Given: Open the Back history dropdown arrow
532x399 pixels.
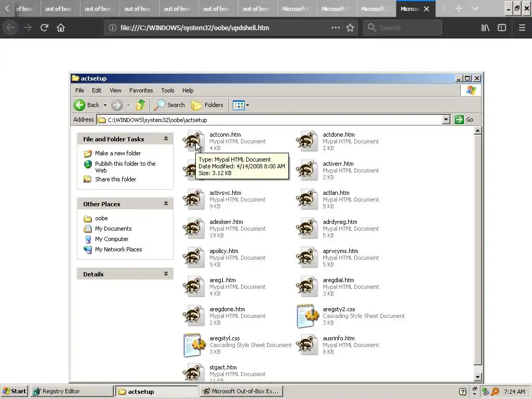Looking at the screenshot, I should (x=105, y=105).
